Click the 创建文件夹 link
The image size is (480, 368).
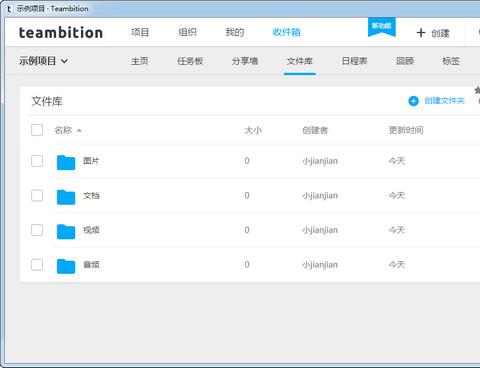click(444, 101)
